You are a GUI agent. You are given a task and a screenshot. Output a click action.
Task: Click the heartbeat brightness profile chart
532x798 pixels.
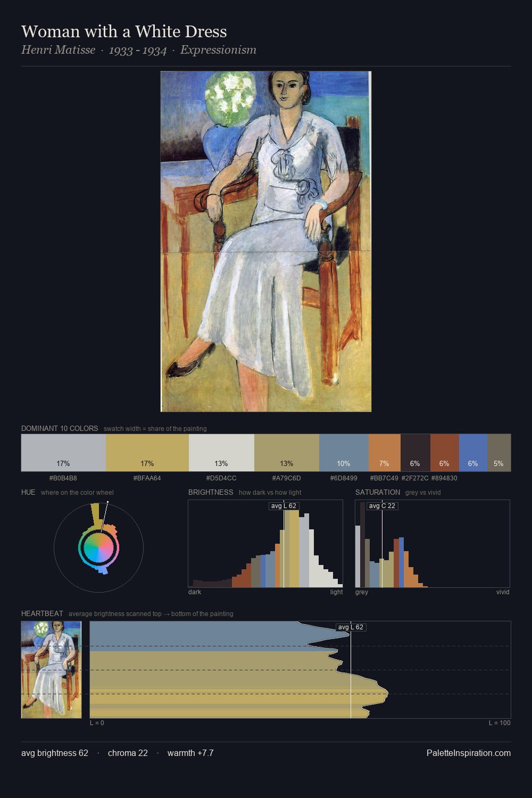[300, 669]
